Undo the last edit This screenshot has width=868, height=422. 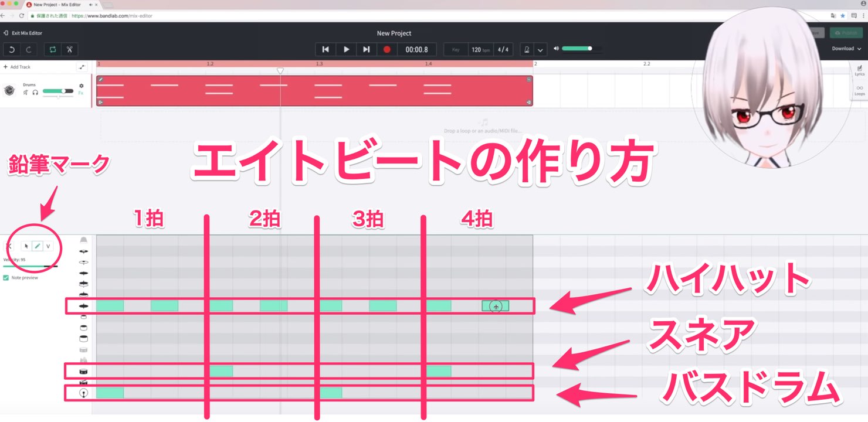[11, 50]
